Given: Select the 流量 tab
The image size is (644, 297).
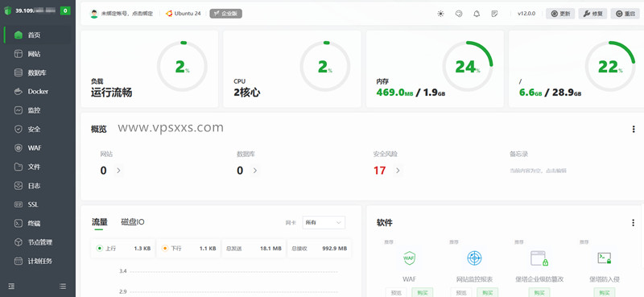Looking at the screenshot, I should [99, 222].
